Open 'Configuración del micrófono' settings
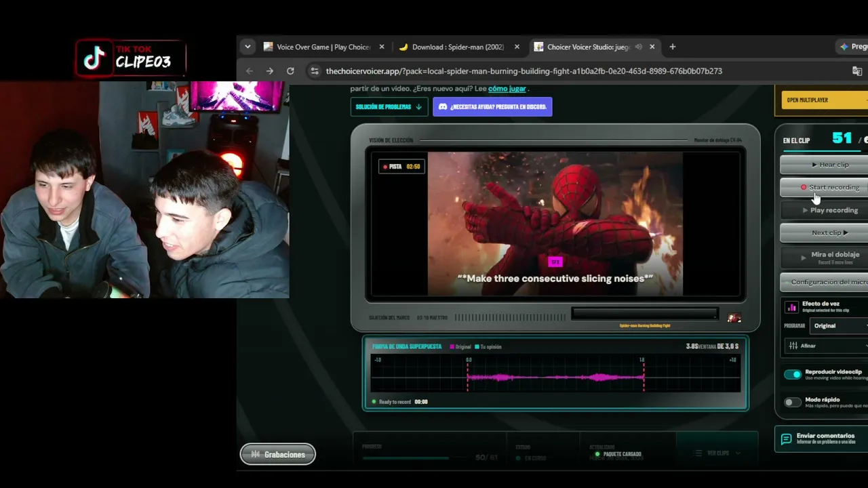The width and height of the screenshot is (868, 488). coord(824,282)
